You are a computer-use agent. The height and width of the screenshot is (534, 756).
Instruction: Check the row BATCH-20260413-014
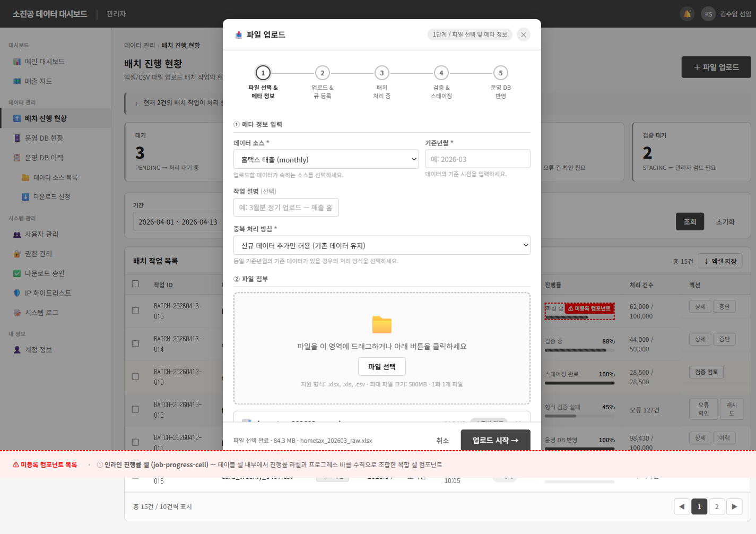[x=135, y=343]
